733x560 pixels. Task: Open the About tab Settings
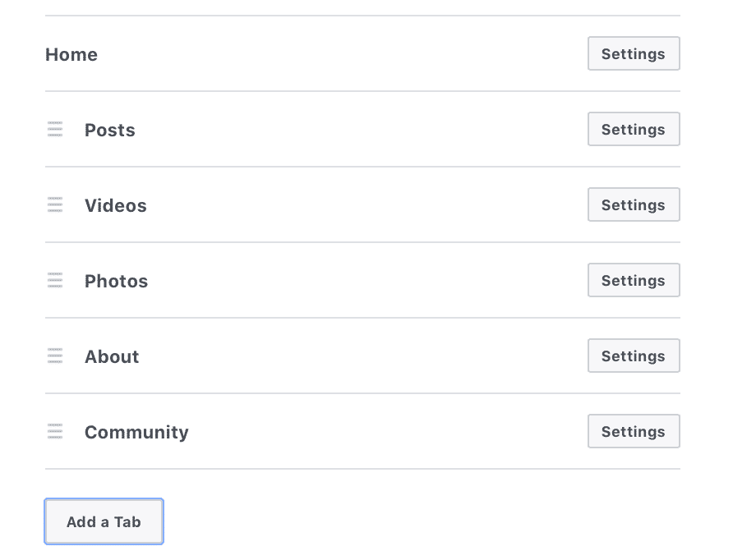[633, 356]
